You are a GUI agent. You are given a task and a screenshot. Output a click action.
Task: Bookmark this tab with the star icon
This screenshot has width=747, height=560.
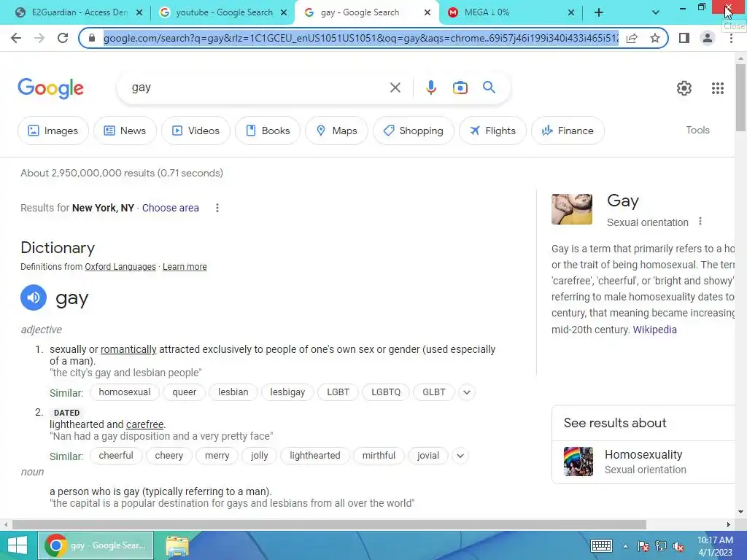[655, 38]
